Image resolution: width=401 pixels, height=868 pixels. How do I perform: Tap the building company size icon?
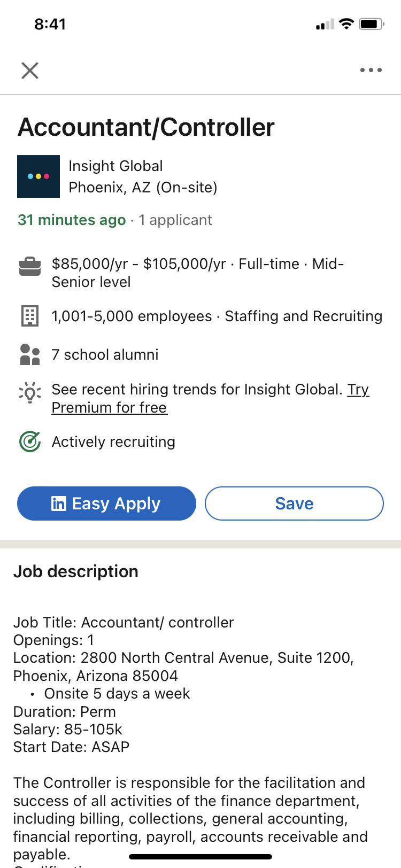30,316
